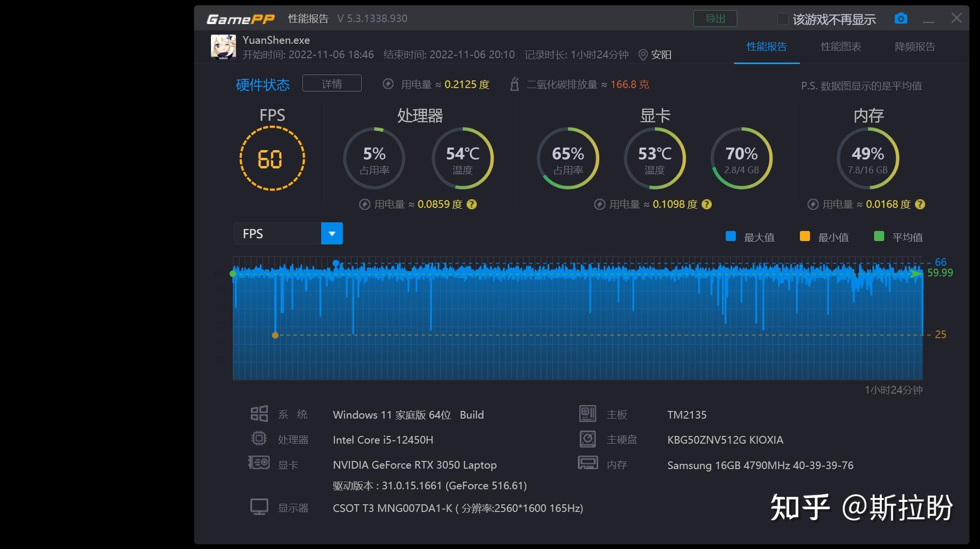Toggle the orange 最小值 legend series
Screen dimensions: 980x549
(804, 236)
